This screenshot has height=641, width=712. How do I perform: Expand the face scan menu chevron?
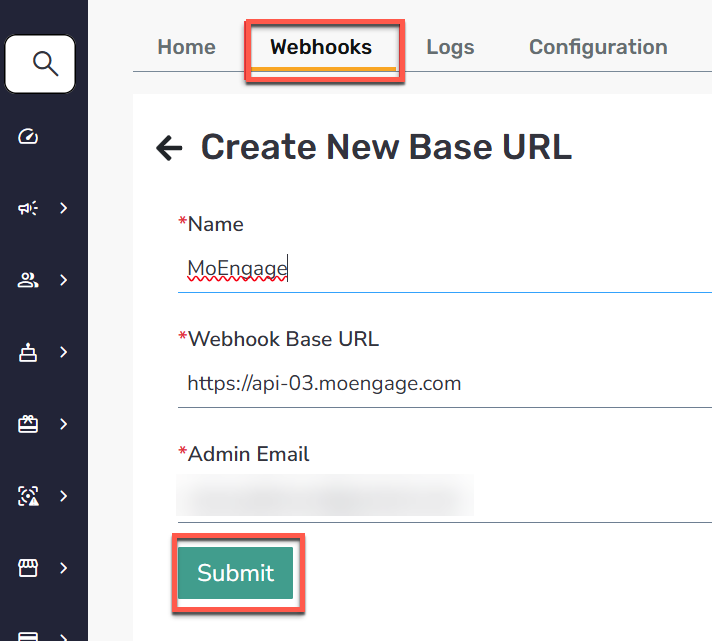pos(64,496)
